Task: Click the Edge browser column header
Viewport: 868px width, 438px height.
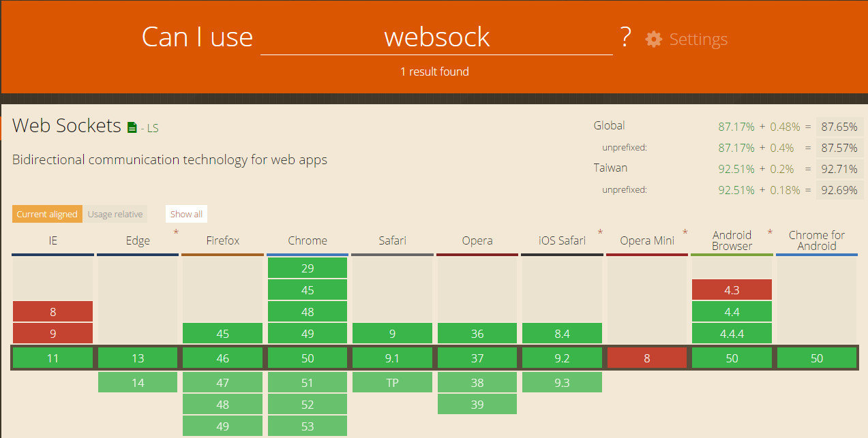Action: point(138,240)
